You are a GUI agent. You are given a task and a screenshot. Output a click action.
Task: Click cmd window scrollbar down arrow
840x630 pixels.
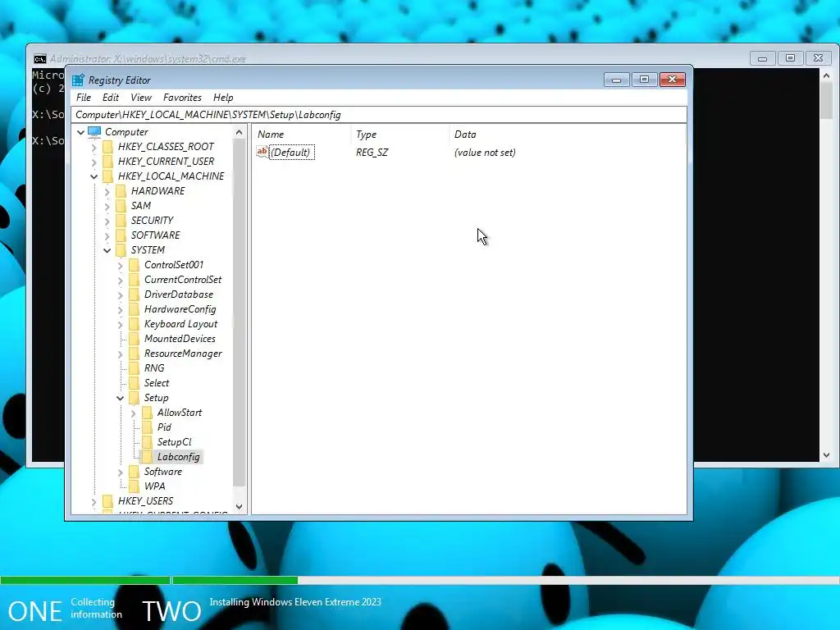tap(826, 455)
